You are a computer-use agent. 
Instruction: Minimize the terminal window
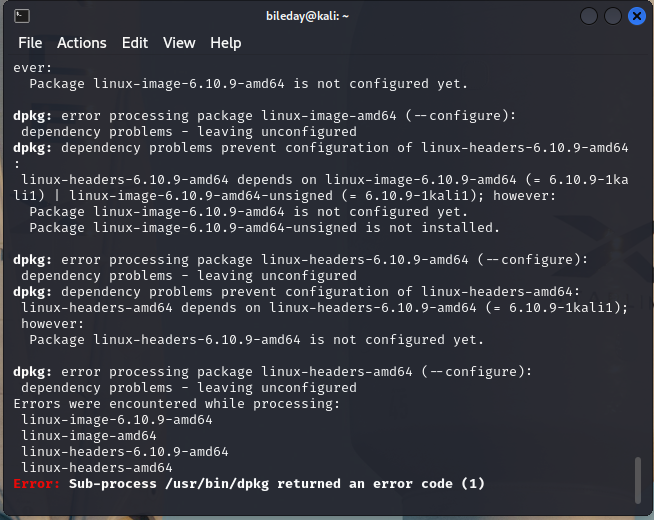point(590,16)
